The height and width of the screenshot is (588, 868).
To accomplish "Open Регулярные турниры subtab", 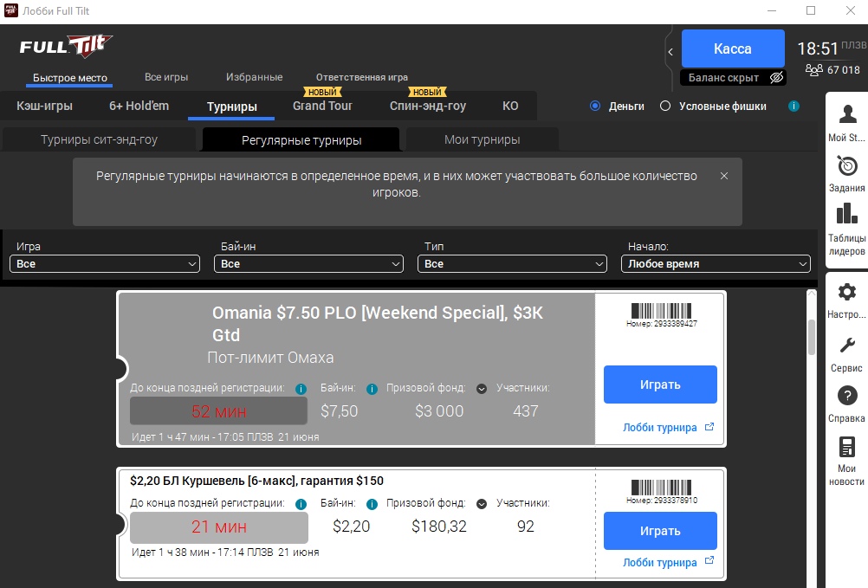I will [x=301, y=140].
